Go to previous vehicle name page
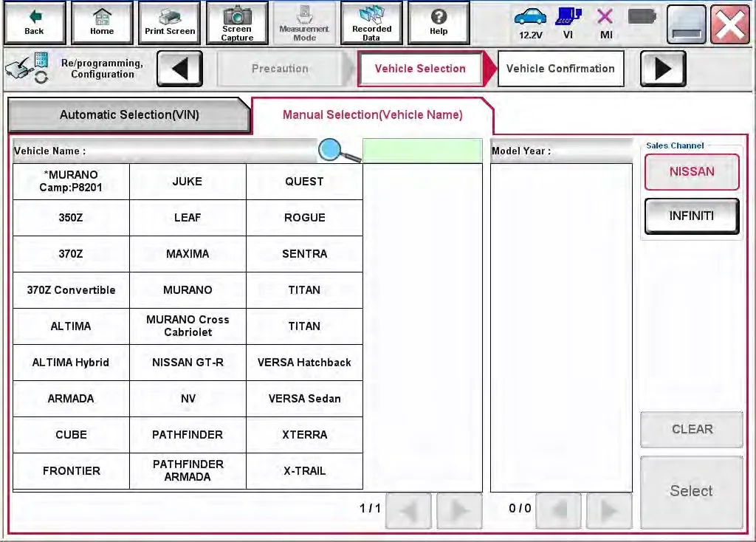Viewport: 756px width, 542px height. [408, 510]
